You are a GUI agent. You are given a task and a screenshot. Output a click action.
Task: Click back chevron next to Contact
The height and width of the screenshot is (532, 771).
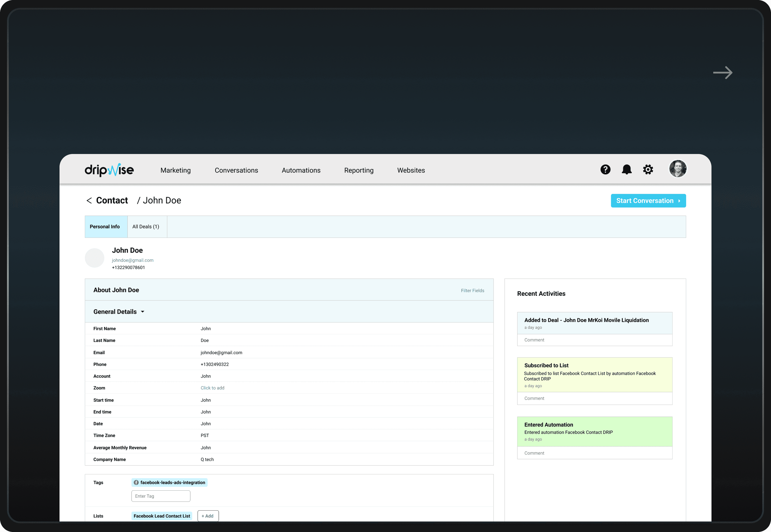tap(89, 201)
